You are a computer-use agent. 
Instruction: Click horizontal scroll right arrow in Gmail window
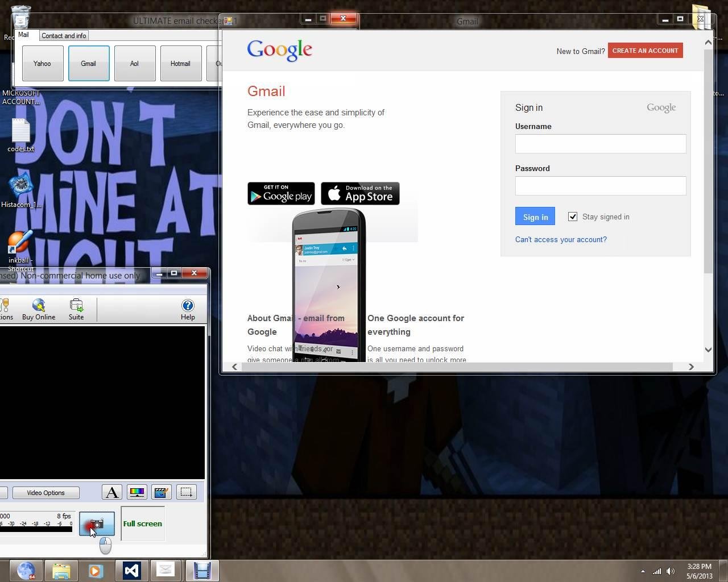(x=691, y=367)
